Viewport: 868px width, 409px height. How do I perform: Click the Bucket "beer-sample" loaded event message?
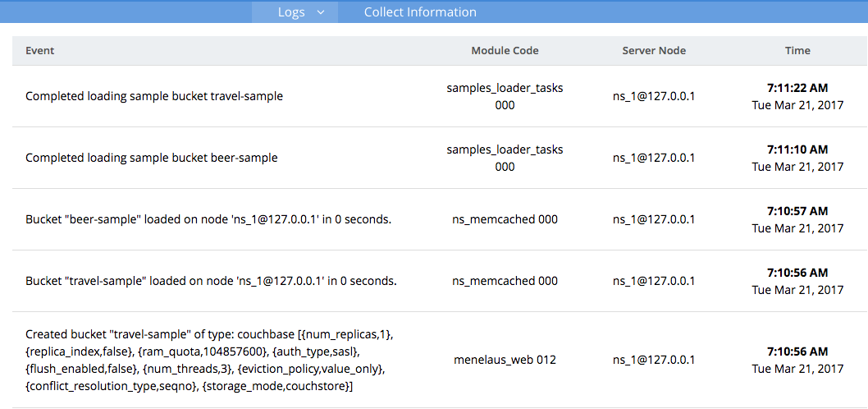click(208, 219)
